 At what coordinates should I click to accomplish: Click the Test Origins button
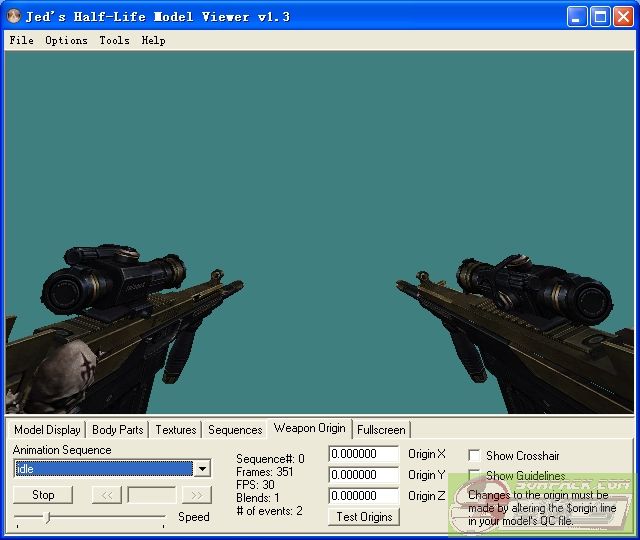tap(364, 517)
